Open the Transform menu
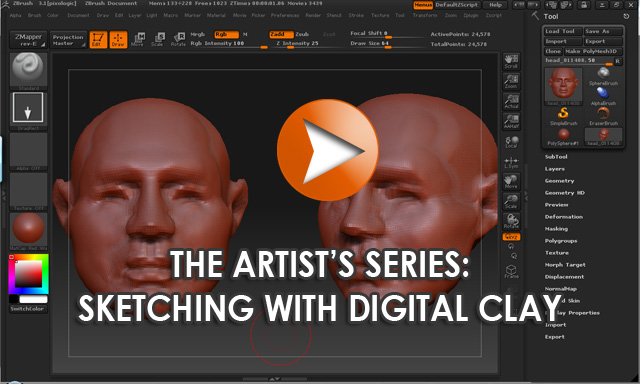Viewport: 640px width, 384px height. tap(424, 15)
